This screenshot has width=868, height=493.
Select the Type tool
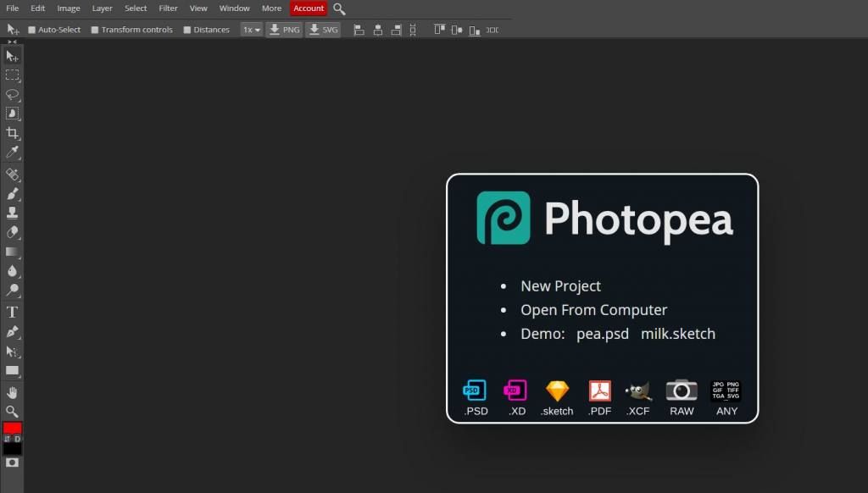[12, 312]
